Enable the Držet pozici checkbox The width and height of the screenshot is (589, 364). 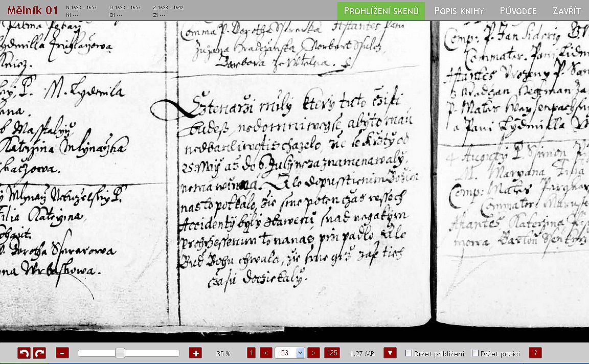point(475,353)
